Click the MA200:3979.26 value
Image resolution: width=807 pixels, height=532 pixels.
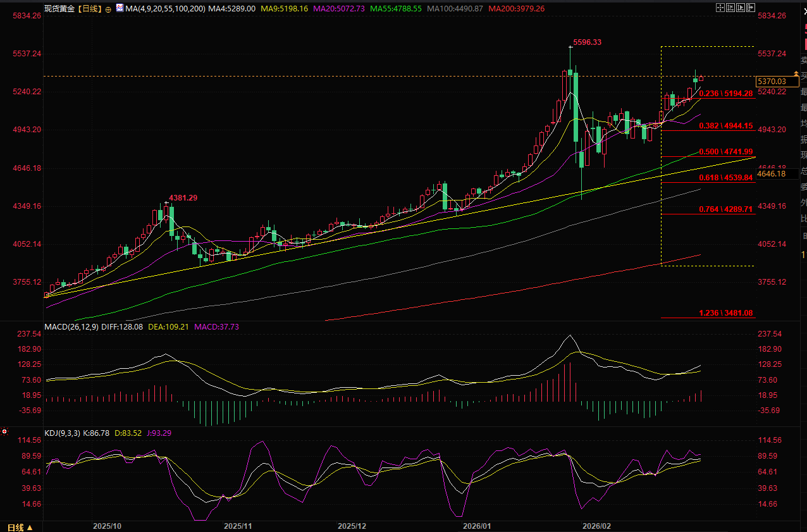pos(516,9)
